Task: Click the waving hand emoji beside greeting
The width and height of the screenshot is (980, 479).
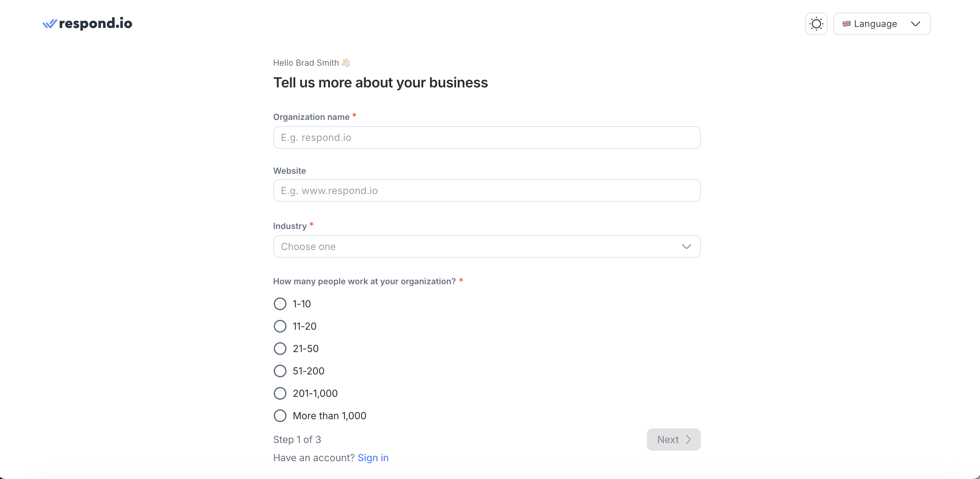Action: [x=346, y=63]
